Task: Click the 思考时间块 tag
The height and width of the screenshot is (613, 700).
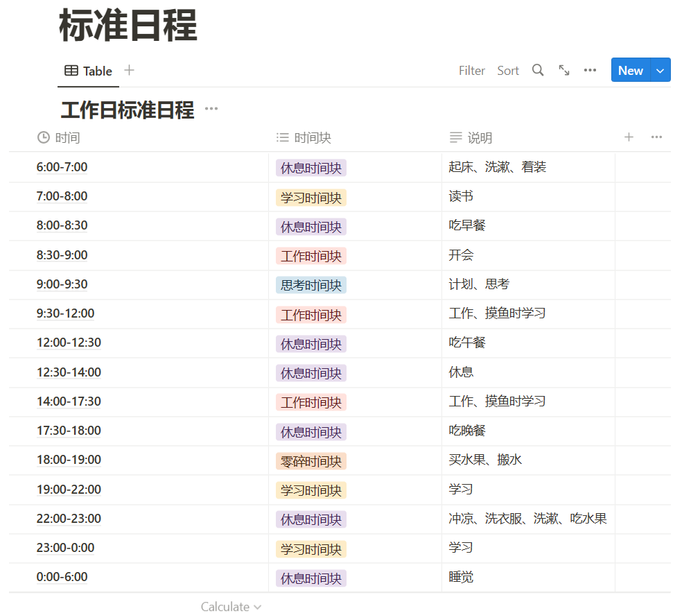Action: pos(311,285)
